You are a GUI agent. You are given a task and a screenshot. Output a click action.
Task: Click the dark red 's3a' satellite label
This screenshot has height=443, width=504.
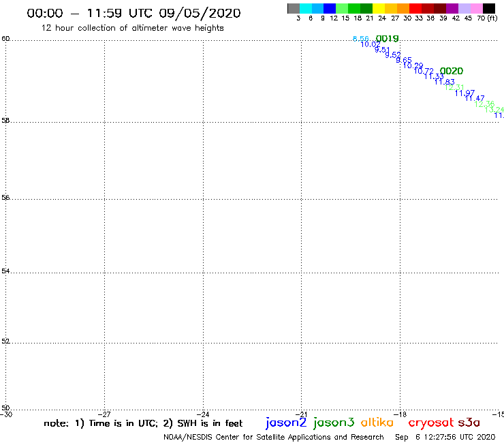(x=469, y=423)
